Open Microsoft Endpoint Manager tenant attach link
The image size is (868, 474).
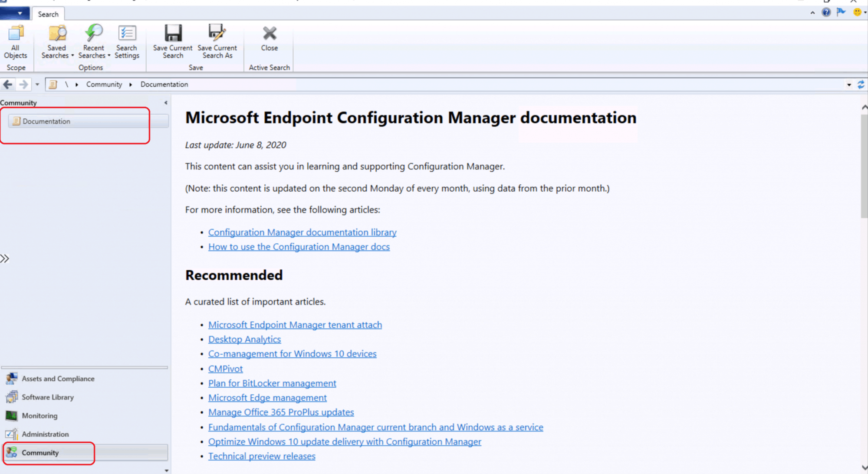[x=295, y=325]
